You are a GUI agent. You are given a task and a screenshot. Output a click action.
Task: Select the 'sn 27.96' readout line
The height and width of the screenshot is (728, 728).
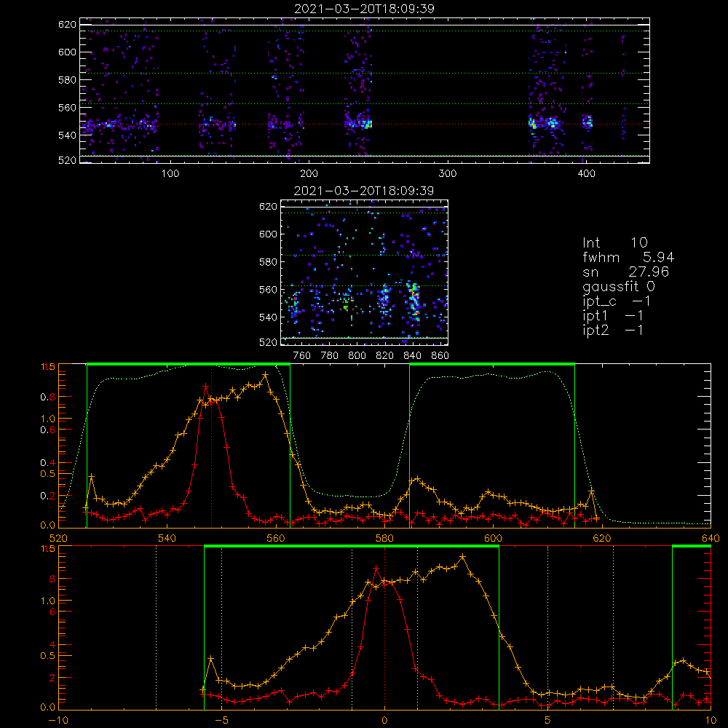[x=625, y=272]
